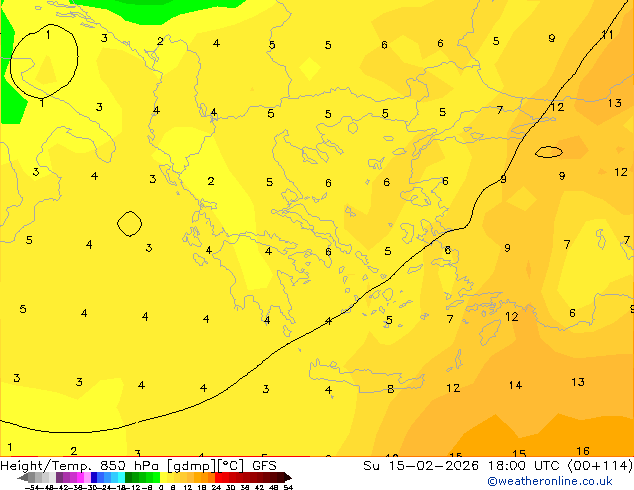Click the '0' legend scale label
Screen dimensions: 634x490
161,487
